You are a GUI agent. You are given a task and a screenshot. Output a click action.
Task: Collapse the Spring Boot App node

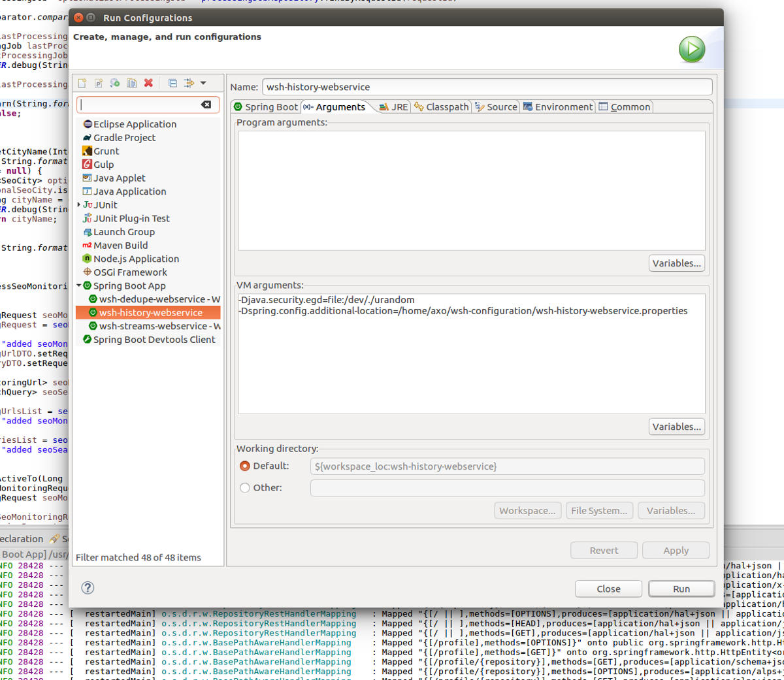79,285
